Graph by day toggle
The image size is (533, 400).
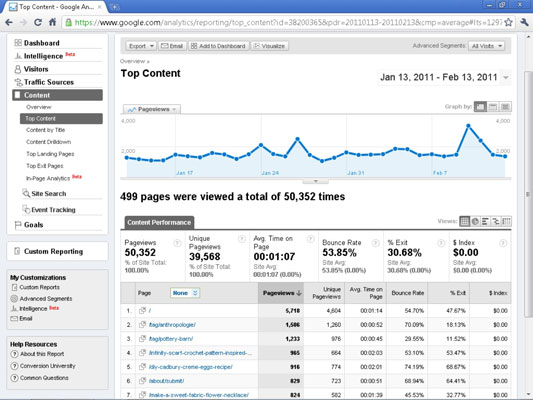(x=480, y=107)
